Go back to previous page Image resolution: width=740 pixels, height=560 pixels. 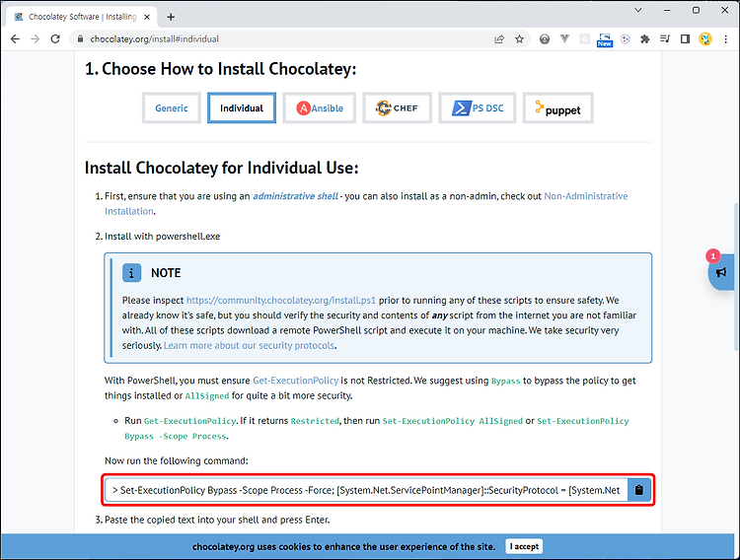tap(15, 39)
